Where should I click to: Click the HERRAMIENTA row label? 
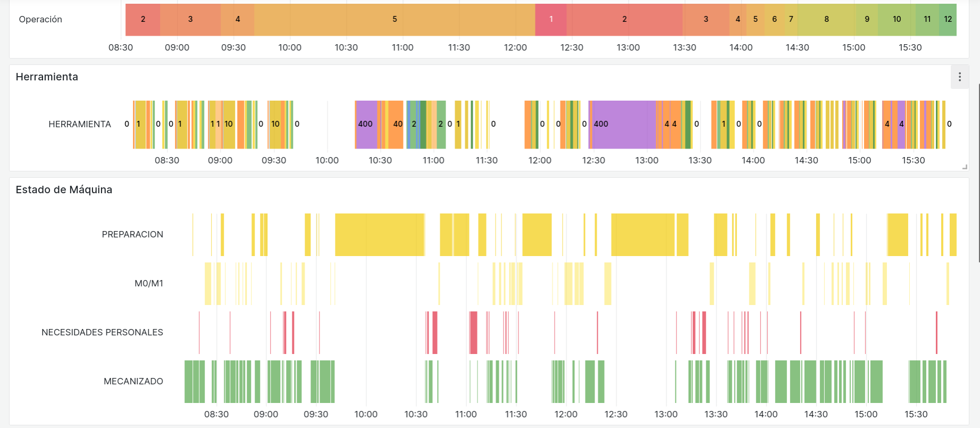[80, 125]
